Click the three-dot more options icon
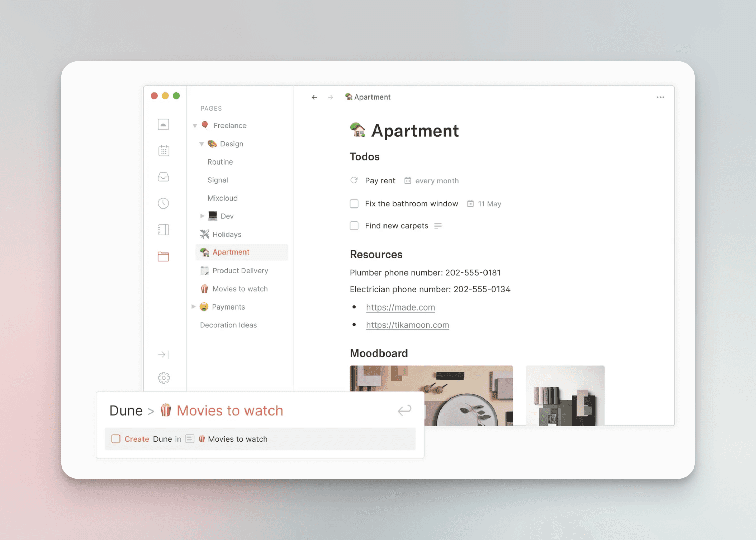 (x=660, y=97)
